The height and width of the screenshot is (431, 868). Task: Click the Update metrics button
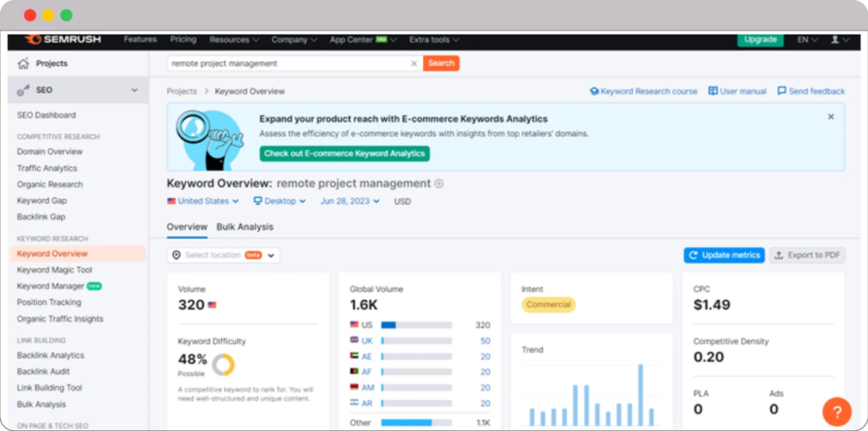pyautogui.click(x=724, y=255)
